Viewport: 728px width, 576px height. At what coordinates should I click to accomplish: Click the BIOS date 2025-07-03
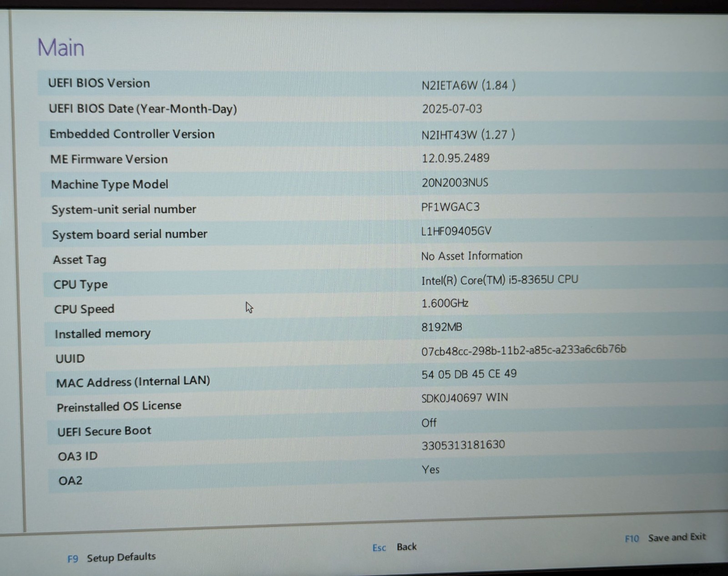pyautogui.click(x=452, y=109)
